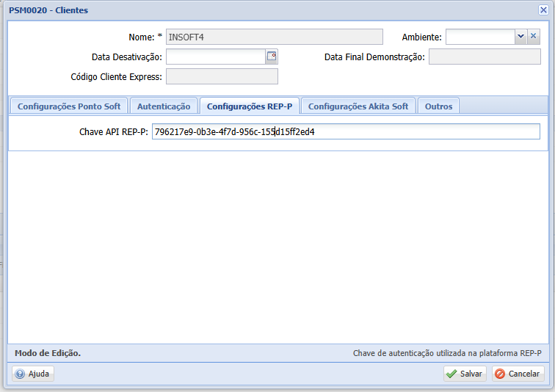555x392 pixels.
Task: Click the Data Final Demonstração field
Action: (x=485, y=57)
